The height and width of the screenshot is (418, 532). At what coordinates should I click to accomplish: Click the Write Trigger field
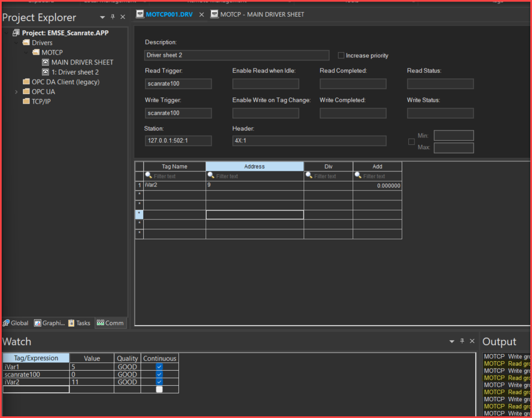click(x=178, y=113)
